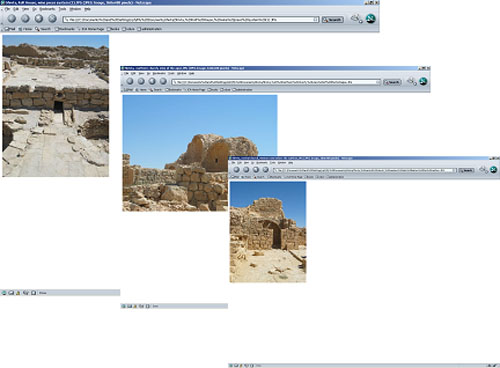This screenshot has height=368, width=500.
Task: Click the arched doorway photo in front window
Action: [268, 232]
